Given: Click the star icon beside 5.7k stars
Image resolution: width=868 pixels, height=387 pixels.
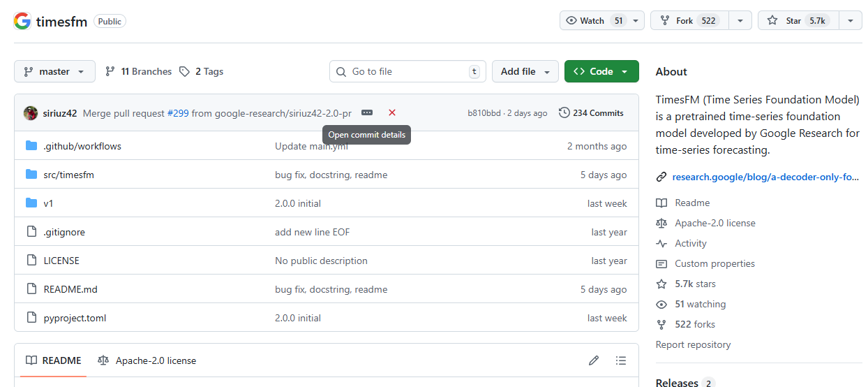Looking at the screenshot, I should coord(661,284).
